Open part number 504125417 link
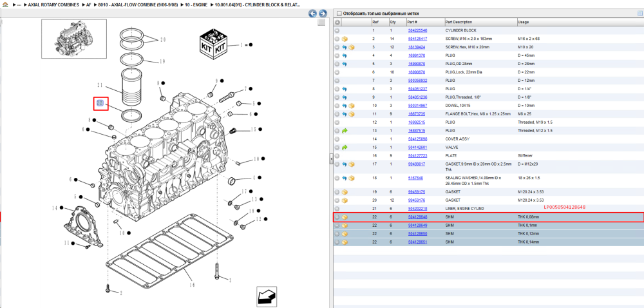Viewport: 644px width, 308px height. point(417,39)
